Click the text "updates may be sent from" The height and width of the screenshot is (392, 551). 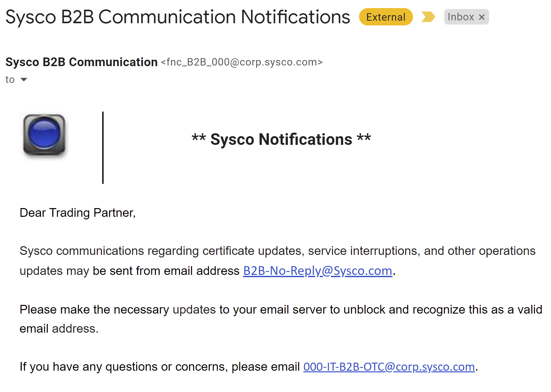click(129, 271)
